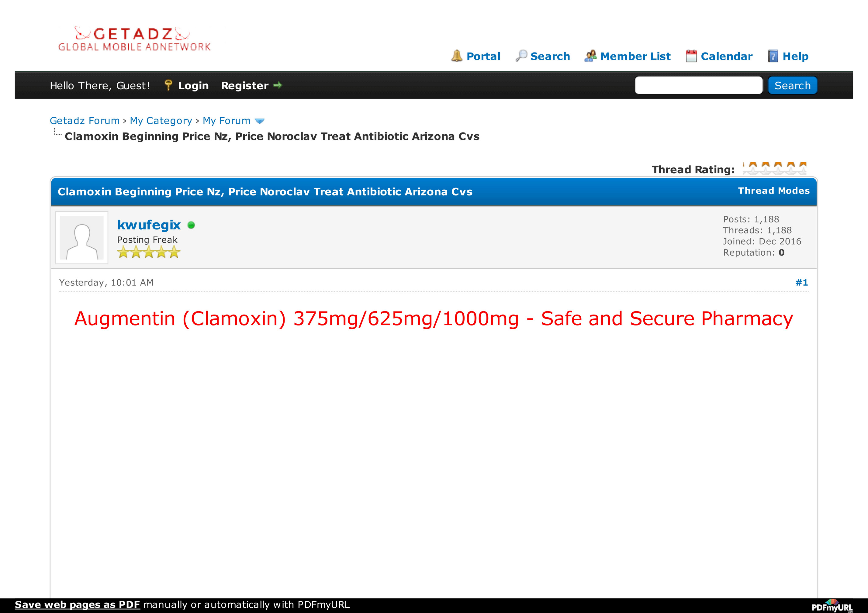The height and width of the screenshot is (613, 868).
Task: Click kwufegix's default avatar thumbnail
Action: point(82,238)
